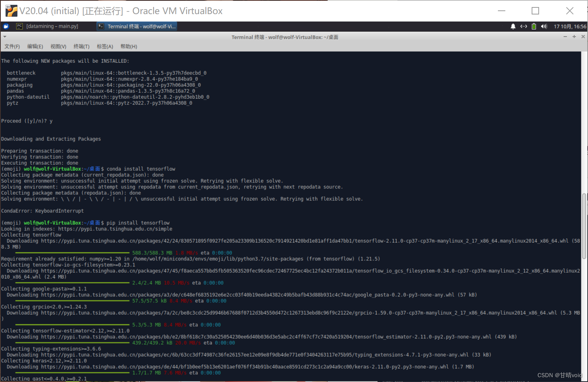Image resolution: width=588 pixels, height=382 pixels.
Task: Open the 标签(A) menu
Action: click(x=105, y=46)
